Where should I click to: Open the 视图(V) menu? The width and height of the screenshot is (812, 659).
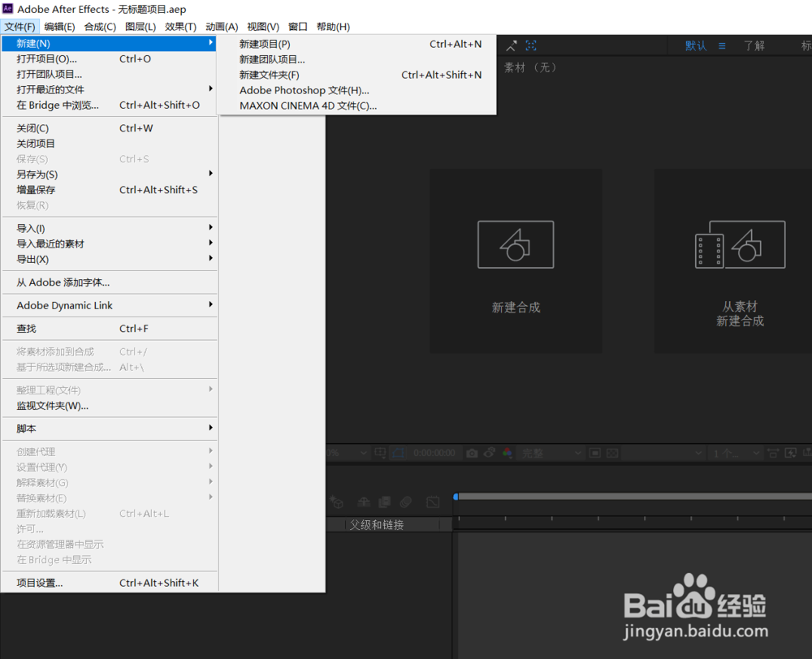(x=263, y=27)
